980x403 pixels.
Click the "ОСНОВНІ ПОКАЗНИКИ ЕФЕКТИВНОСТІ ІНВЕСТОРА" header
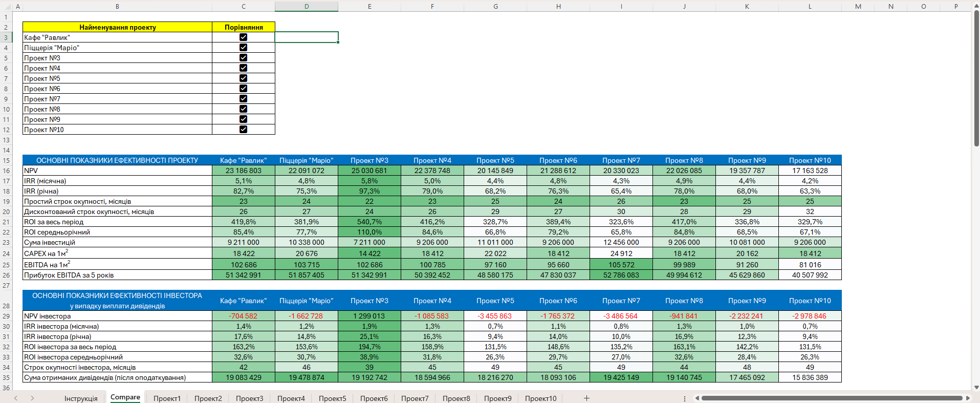coord(117,301)
